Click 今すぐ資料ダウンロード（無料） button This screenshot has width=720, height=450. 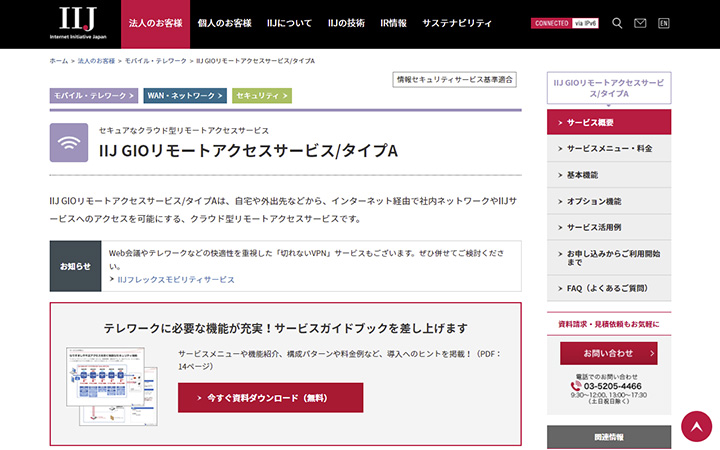point(270,398)
